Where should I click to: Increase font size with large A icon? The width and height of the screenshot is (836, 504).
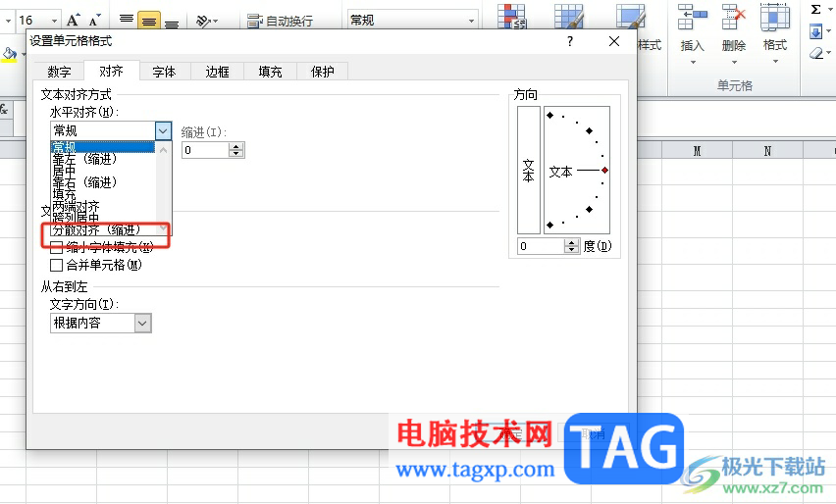click(x=74, y=21)
